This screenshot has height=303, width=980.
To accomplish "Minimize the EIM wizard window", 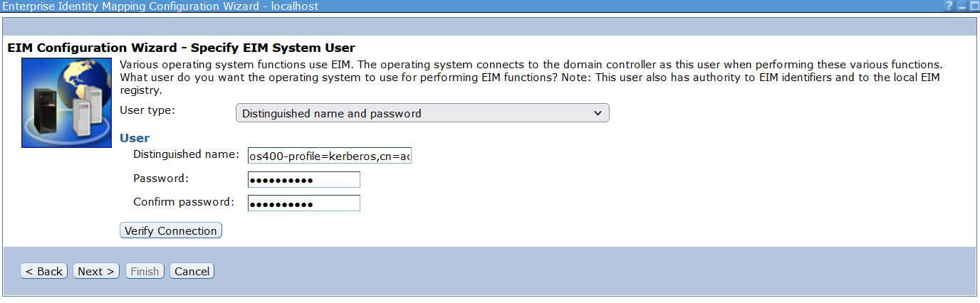I will (961, 6).
